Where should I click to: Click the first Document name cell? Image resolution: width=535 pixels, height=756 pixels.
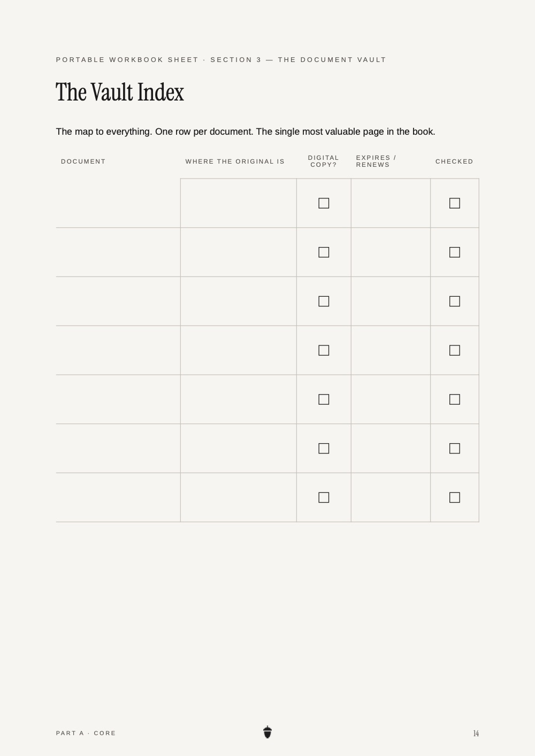[x=118, y=203]
